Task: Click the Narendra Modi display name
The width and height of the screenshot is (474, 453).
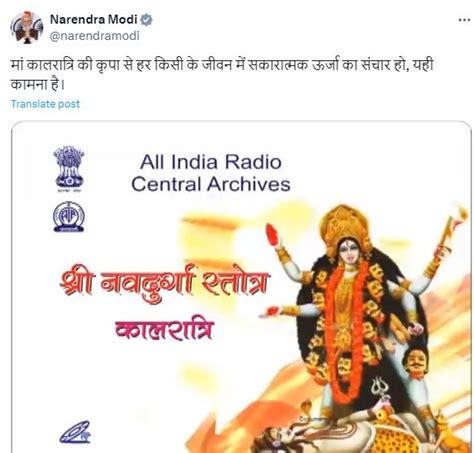Action: click(94, 20)
